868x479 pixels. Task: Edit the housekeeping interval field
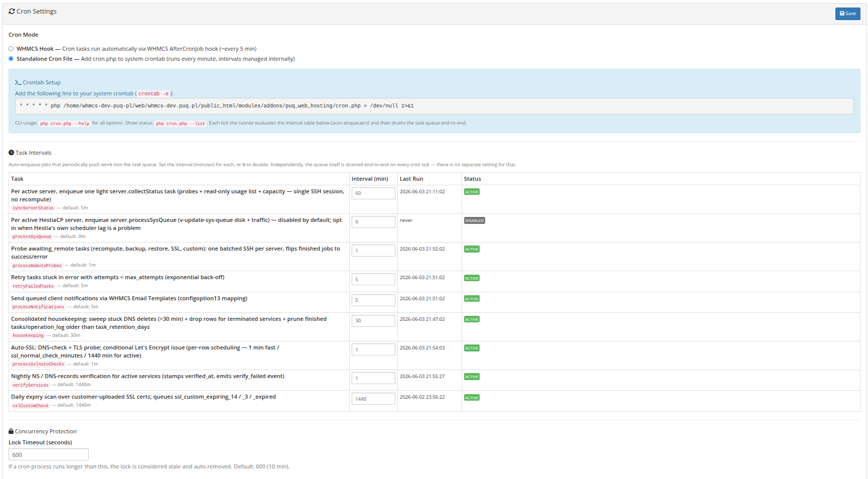373,321
